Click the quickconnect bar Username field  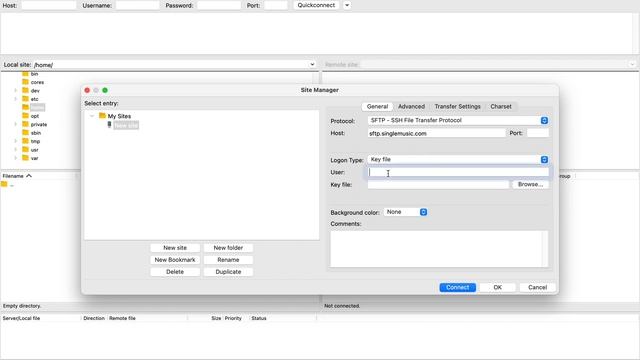(138, 5)
